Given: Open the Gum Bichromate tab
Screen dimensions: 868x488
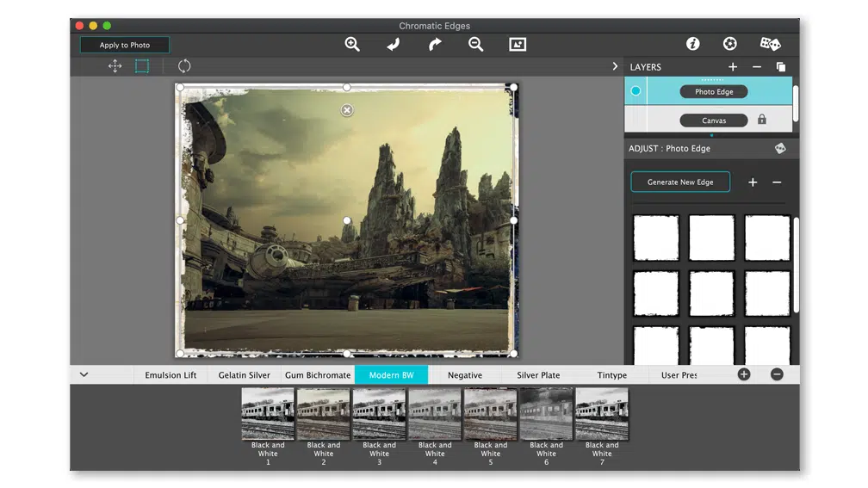Looking at the screenshot, I should click(318, 375).
